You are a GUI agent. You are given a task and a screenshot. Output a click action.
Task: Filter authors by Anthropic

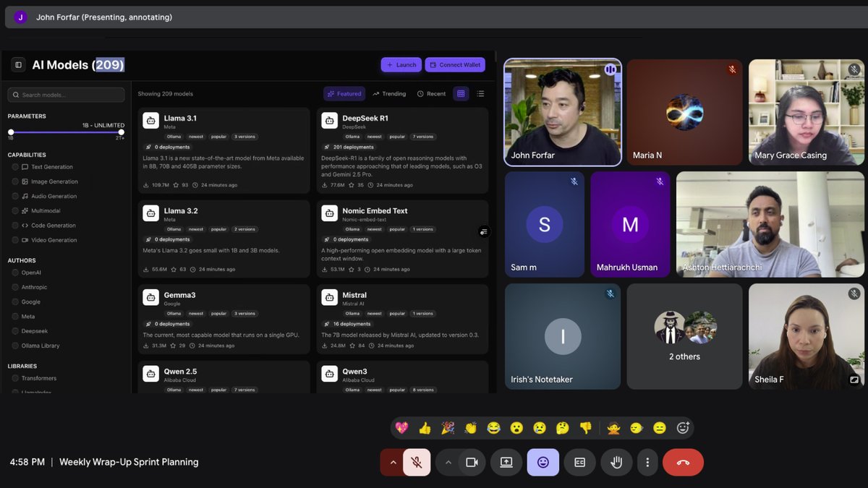[15, 287]
